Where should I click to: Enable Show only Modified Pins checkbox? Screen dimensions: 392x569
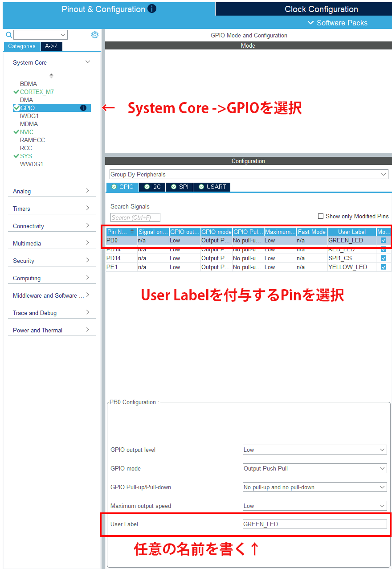321,216
